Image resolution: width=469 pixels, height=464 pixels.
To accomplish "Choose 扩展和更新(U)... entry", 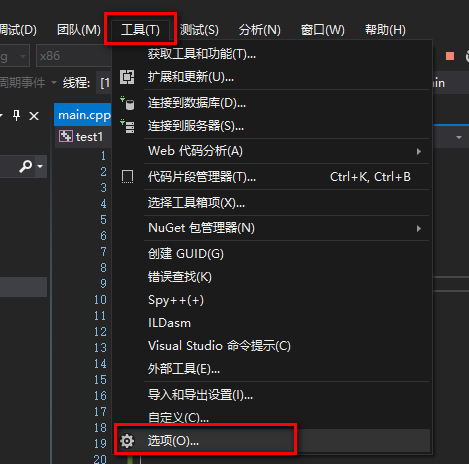I will (272, 77).
